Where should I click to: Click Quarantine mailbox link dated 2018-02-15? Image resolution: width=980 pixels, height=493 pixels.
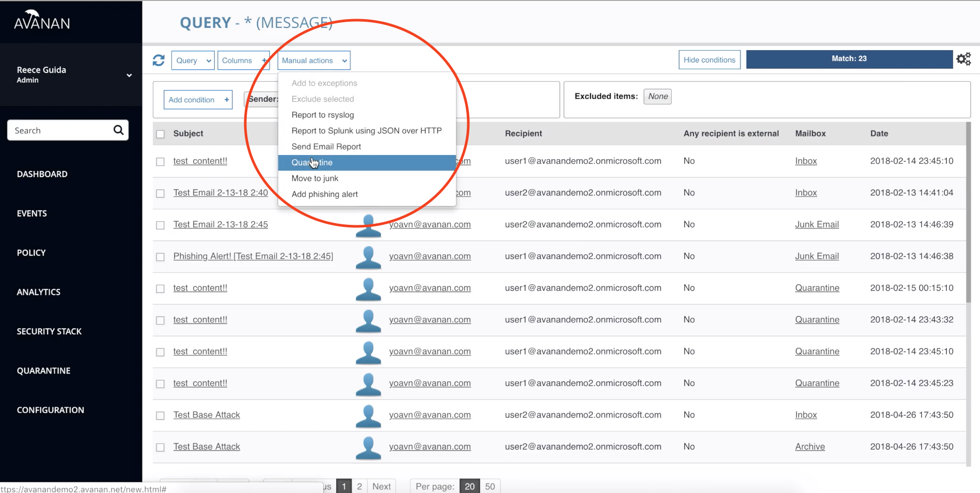(x=817, y=288)
